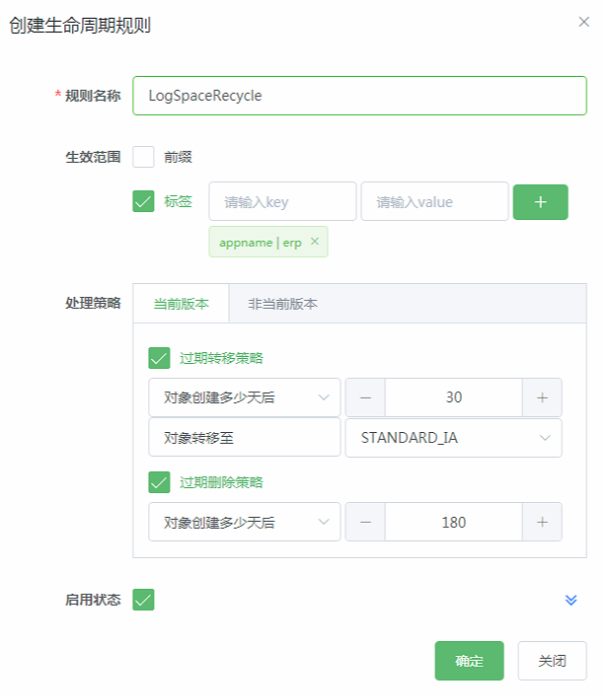Click the 确定 confirm button

pyautogui.click(x=469, y=661)
